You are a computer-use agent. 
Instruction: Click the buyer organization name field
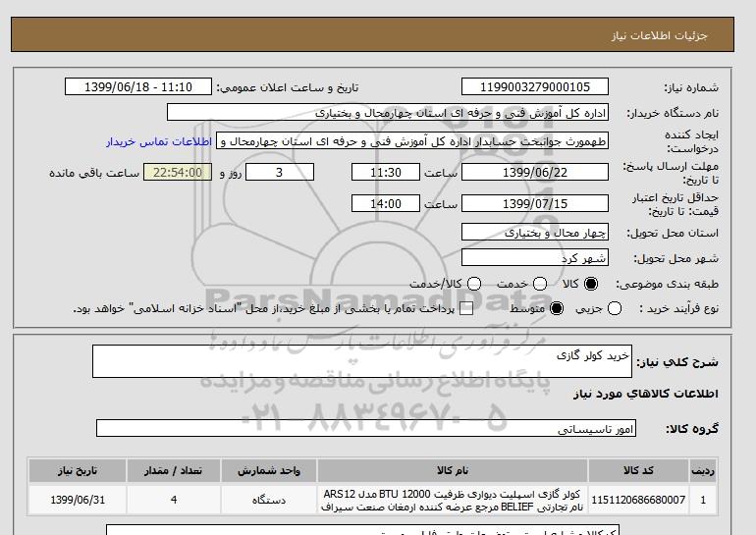(388, 112)
